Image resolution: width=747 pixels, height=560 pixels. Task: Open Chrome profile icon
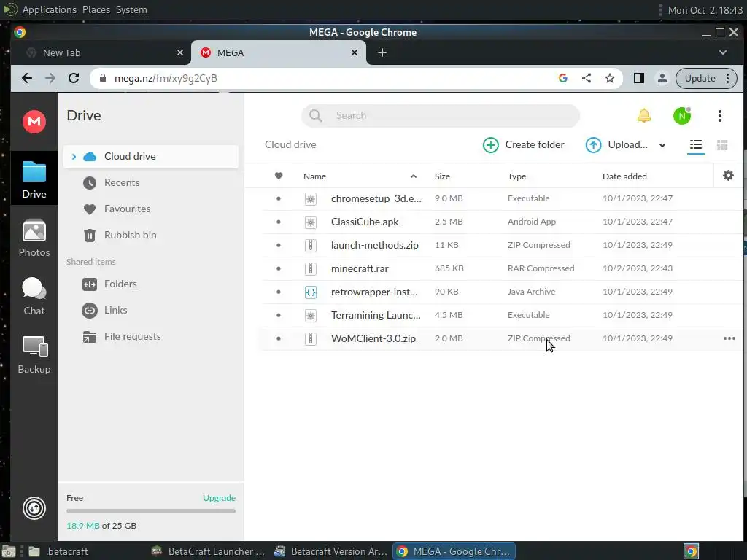(x=662, y=78)
